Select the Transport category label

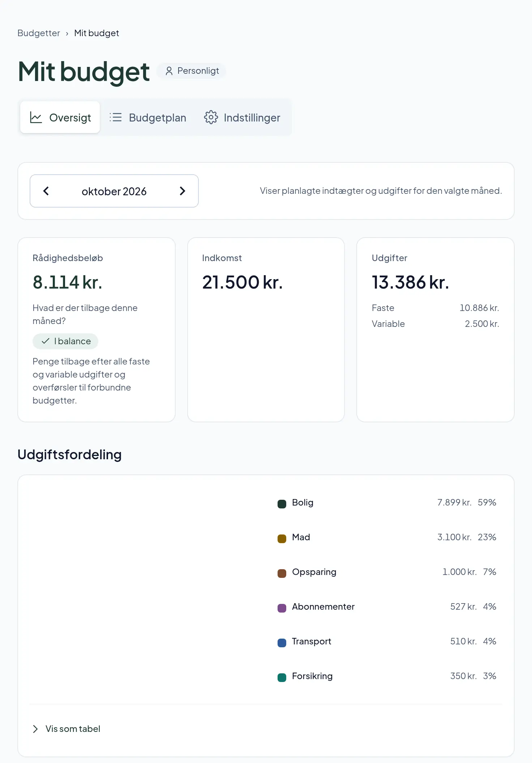[x=312, y=641]
